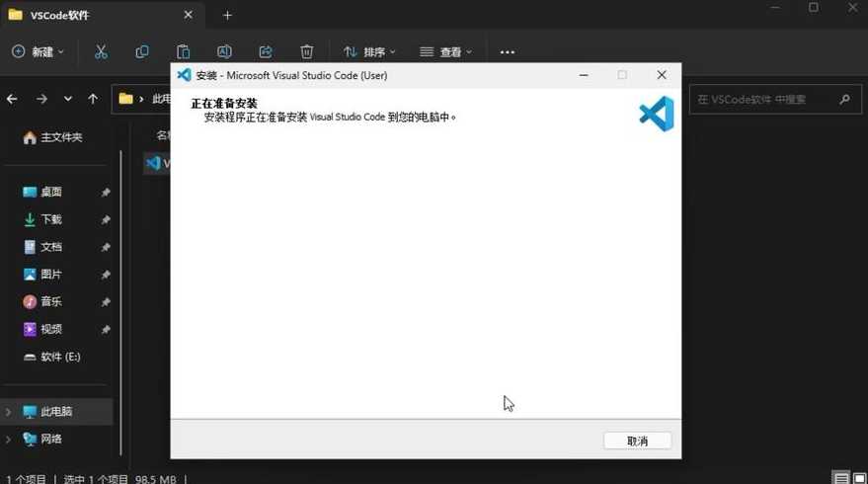Open the Sort (排序) dropdown
This screenshot has width=868, height=484.
369,52
